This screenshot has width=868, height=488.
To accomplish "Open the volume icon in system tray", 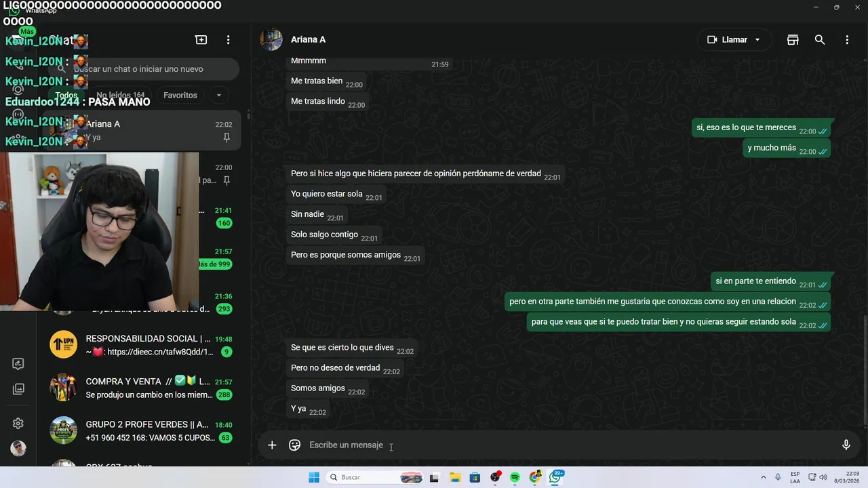I will (823, 477).
